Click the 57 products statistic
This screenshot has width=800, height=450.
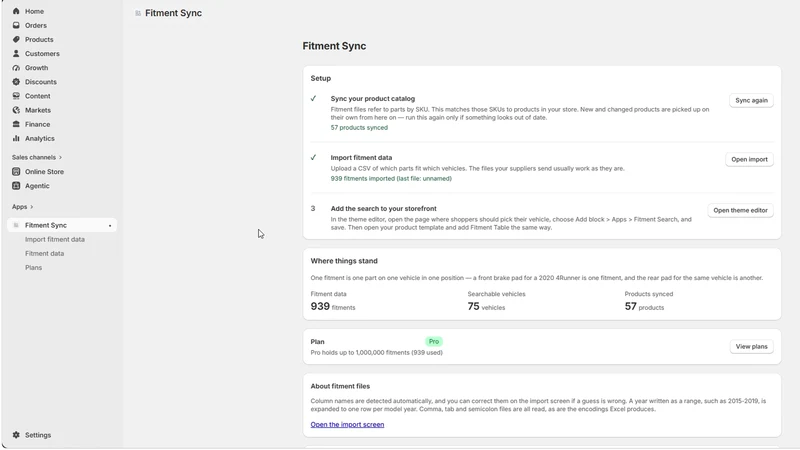pyautogui.click(x=644, y=306)
